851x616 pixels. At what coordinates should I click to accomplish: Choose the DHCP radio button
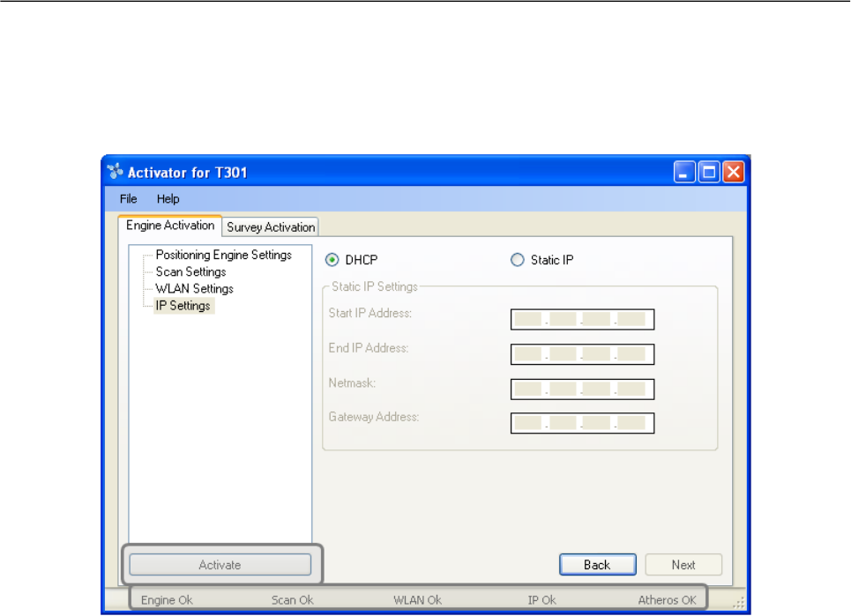pyautogui.click(x=332, y=260)
